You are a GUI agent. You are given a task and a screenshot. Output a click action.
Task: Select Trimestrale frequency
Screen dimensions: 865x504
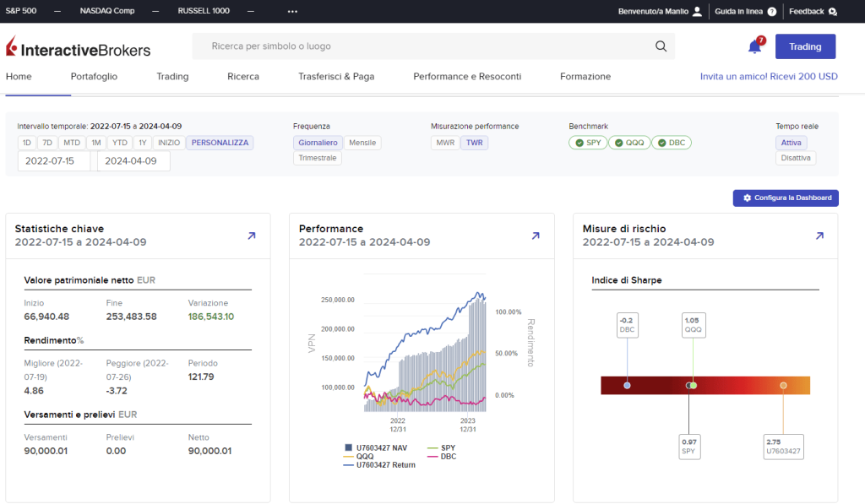click(318, 158)
